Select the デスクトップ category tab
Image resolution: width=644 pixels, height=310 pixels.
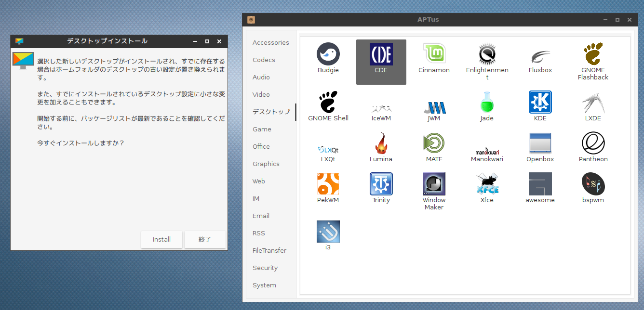tap(271, 112)
